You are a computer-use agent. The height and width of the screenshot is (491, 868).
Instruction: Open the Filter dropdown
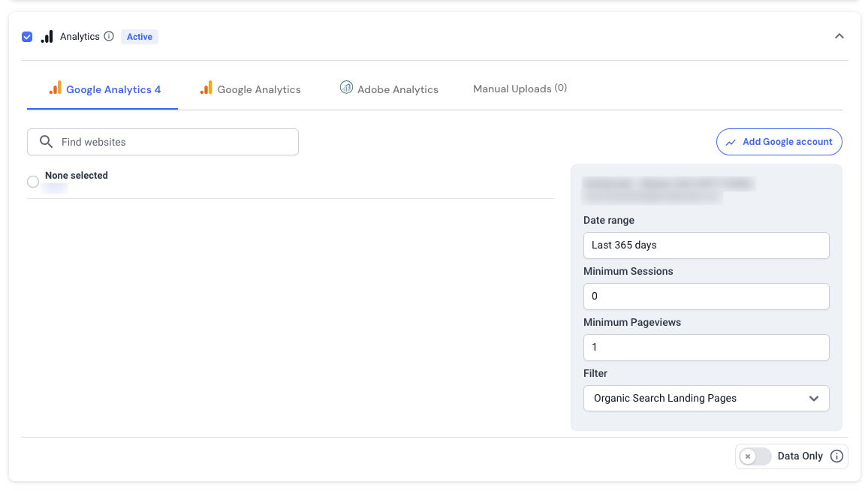pyautogui.click(x=707, y=399)
